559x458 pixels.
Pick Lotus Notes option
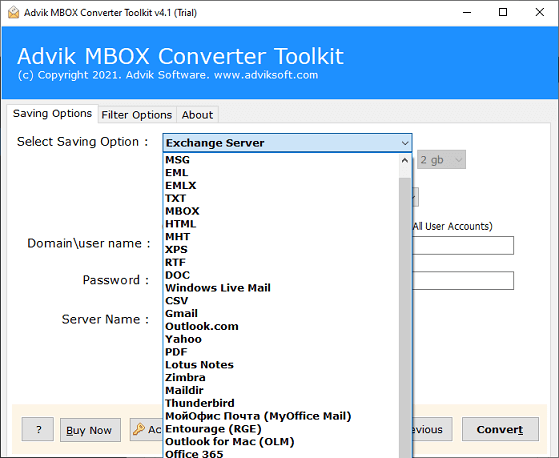coord(282,365)
